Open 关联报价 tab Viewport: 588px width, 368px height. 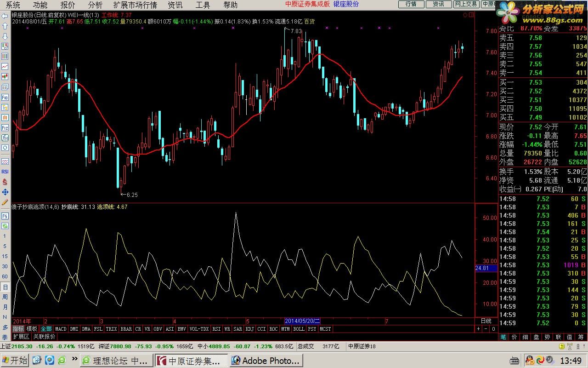click(x=45, y=337)
